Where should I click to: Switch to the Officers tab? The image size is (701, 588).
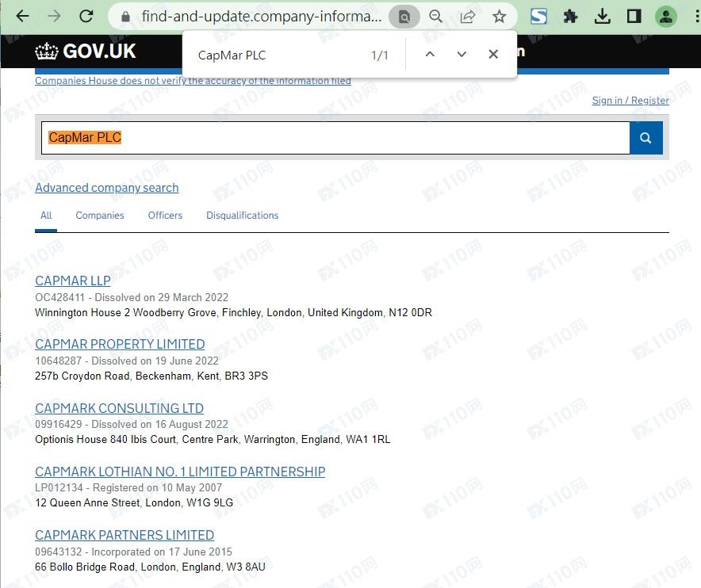(x=165, y=216)
